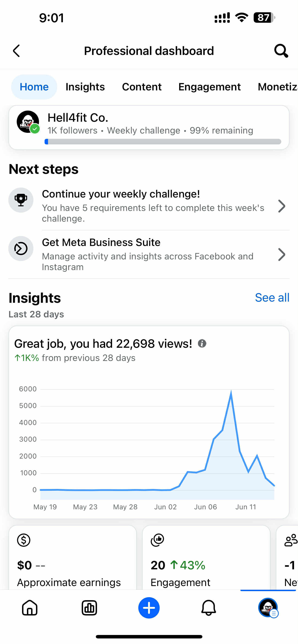This screenshot has height=644, width=298.
Task: Tap the Meta Business Suite icon
Action: coord(21,249)
